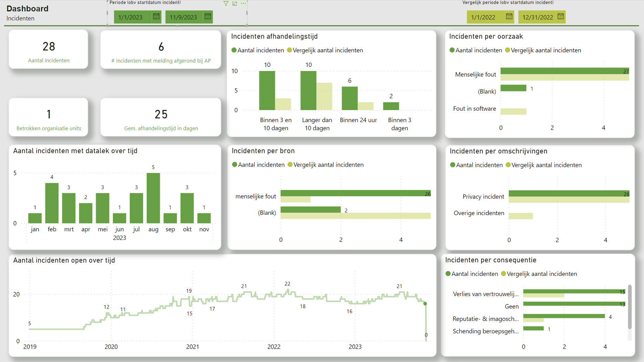Select the (Blank) bar in per oorzaak chart
Image resolution: width=644 pixels, height=362 pixels.
(x=513, y=88)
